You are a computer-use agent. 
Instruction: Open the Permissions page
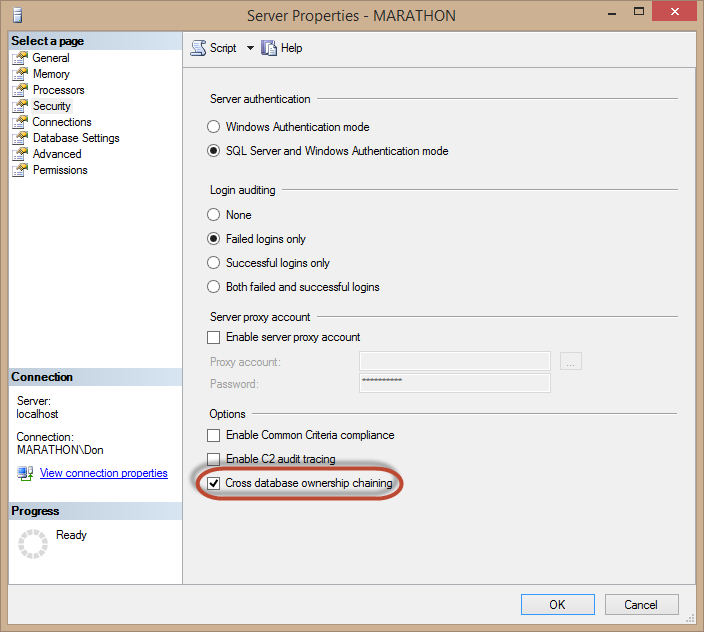pyautogui.click(x=60, y=170)
